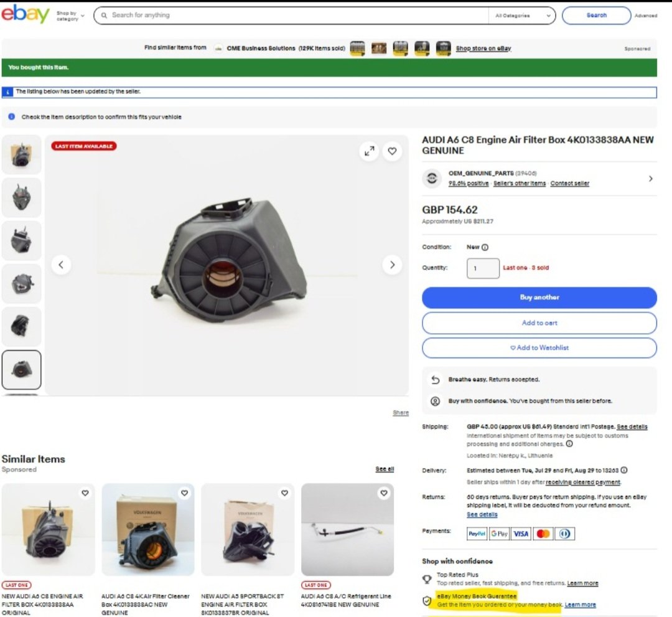Click the Share link below the image
Viewport: 672px width, 617px height.
click(x=401, y=413)
